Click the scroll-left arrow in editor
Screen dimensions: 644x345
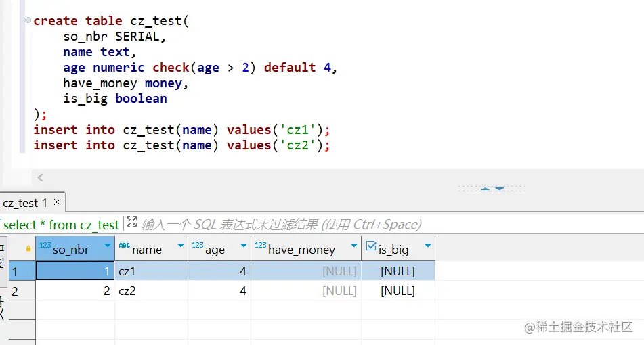40,178
